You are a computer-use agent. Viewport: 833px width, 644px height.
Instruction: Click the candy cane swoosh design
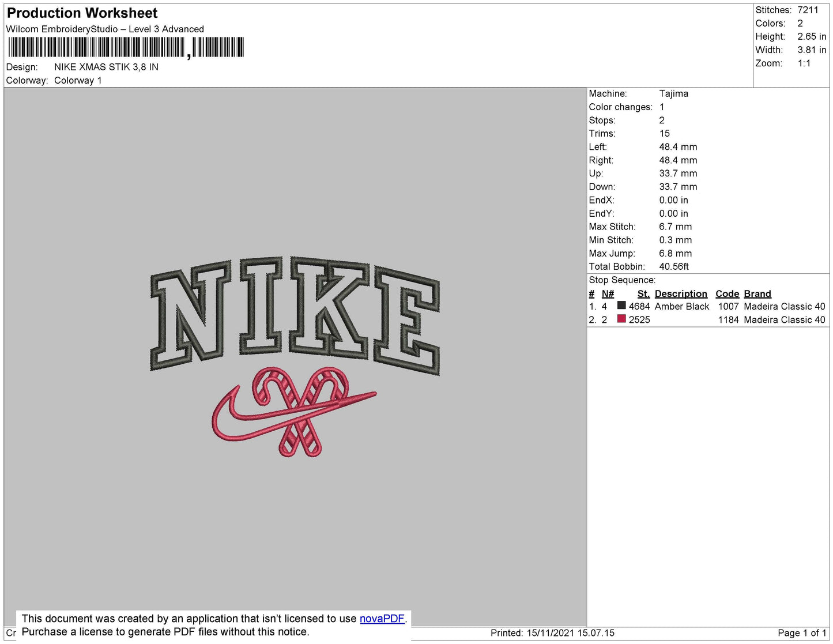294,412
